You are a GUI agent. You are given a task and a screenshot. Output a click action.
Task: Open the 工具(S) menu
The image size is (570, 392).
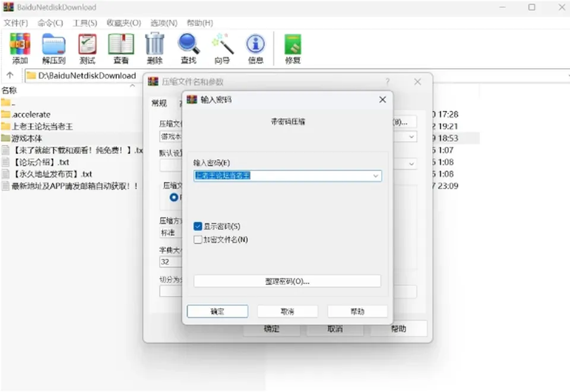85,23
